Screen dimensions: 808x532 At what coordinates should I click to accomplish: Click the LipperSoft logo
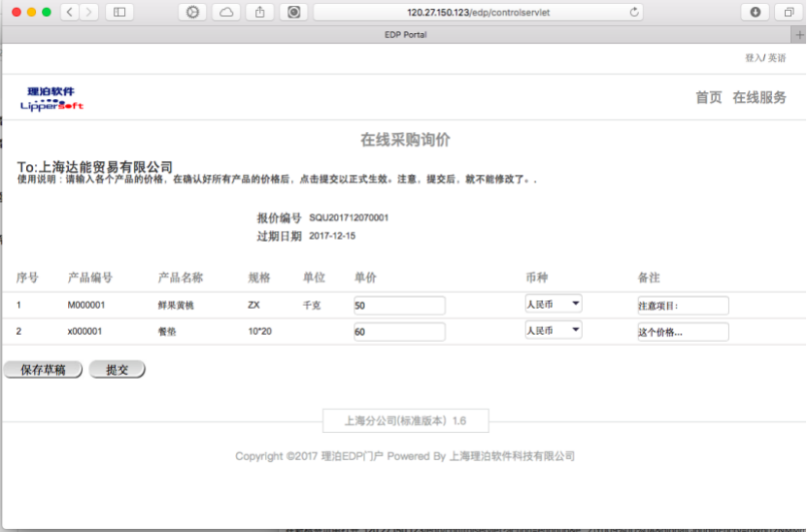(51, 98)
